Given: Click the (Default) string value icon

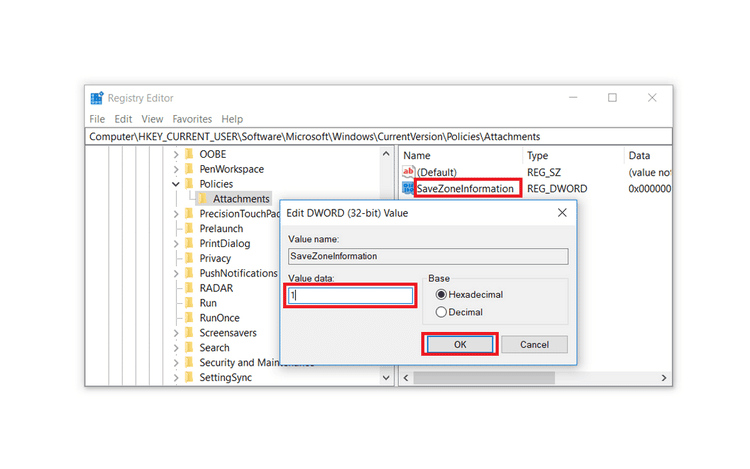Looking at the screenshot, I should coord(408,172).
